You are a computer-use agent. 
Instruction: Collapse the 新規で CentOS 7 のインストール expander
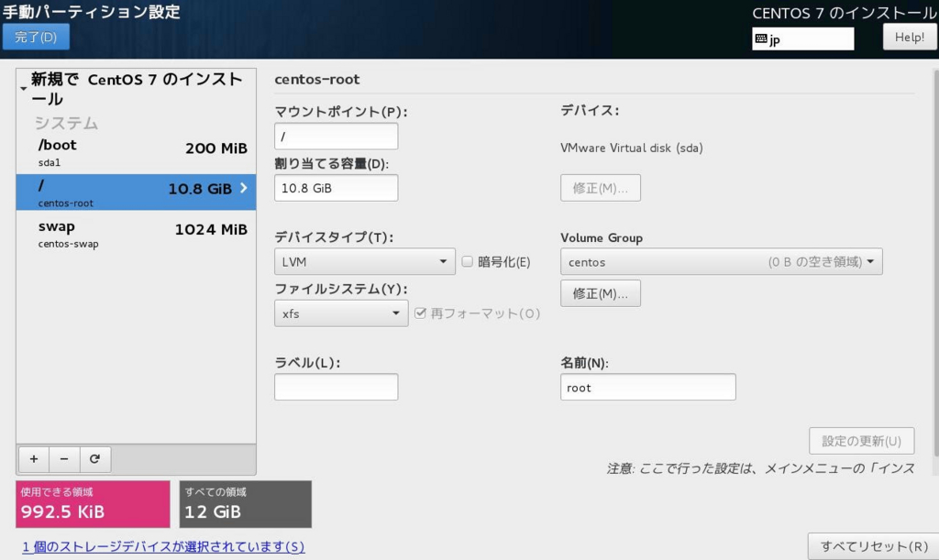[x=23, y=89]
